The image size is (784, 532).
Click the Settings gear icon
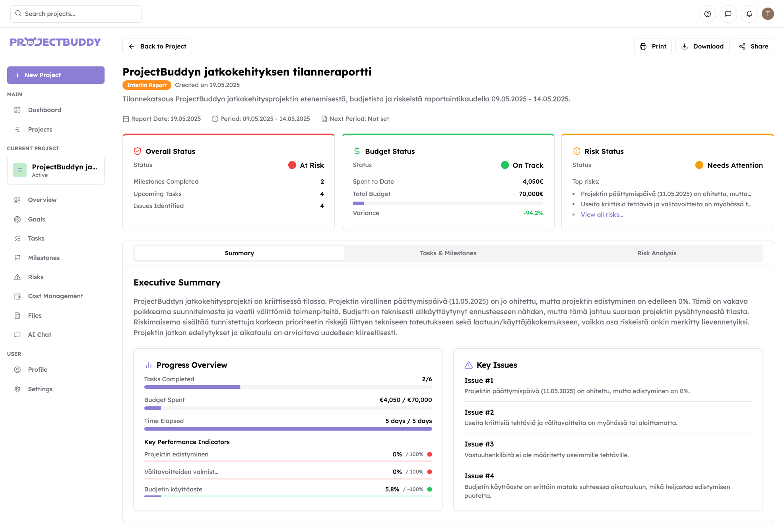click(x=17, y=389)
